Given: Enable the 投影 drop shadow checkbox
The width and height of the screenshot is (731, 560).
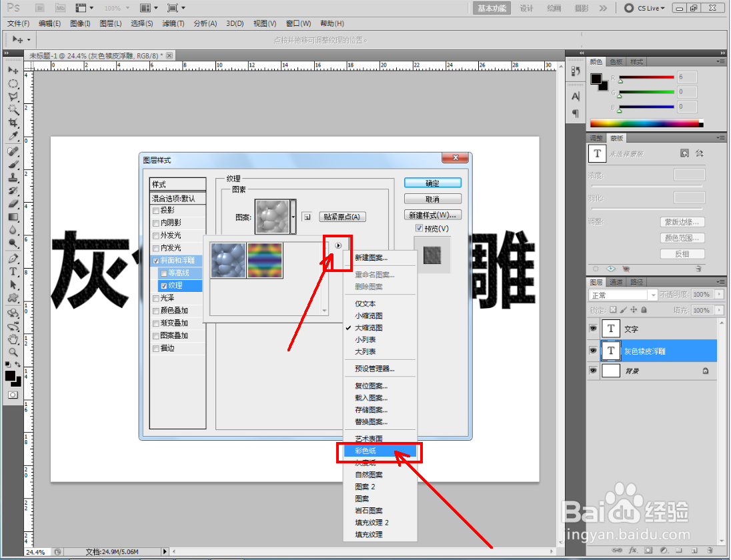Looking at the screenshot, I should pos(156,211).
